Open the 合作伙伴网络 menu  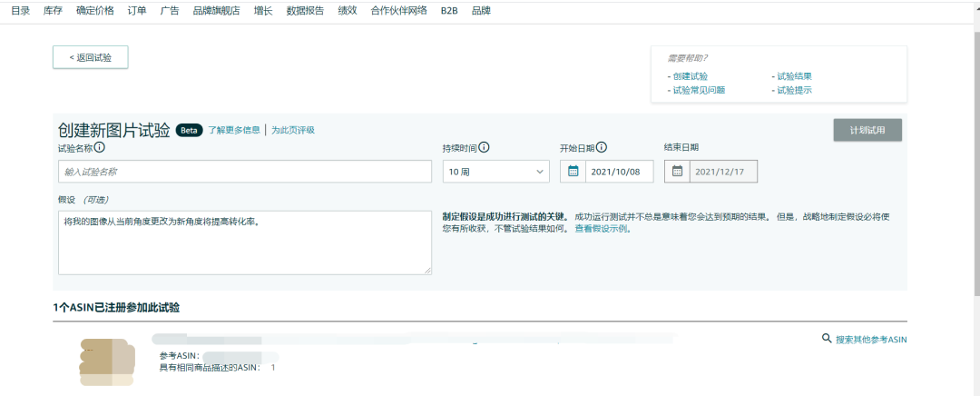pos(398,11)
